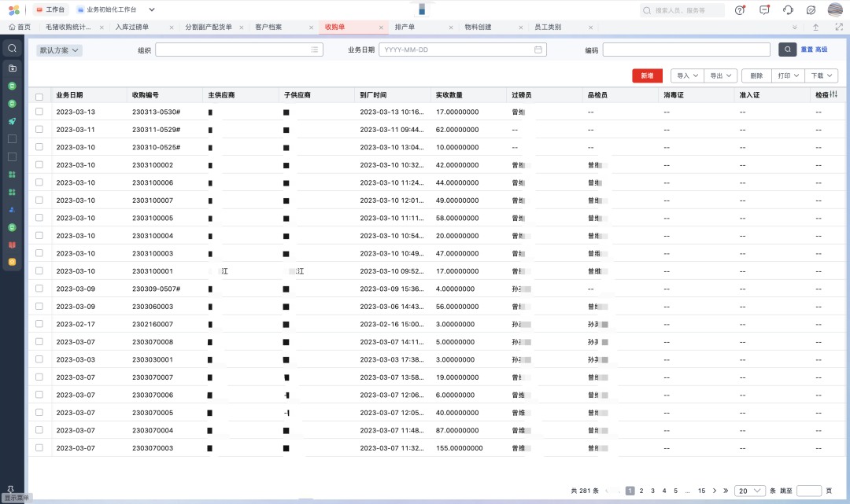
Task: Sort by 实收数量 column header
Action: 449,94
